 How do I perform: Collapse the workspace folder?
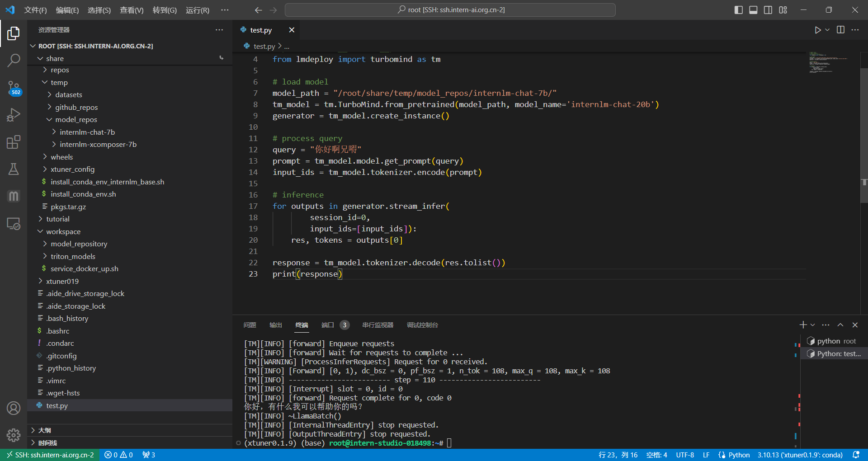[x=63, y=231]
